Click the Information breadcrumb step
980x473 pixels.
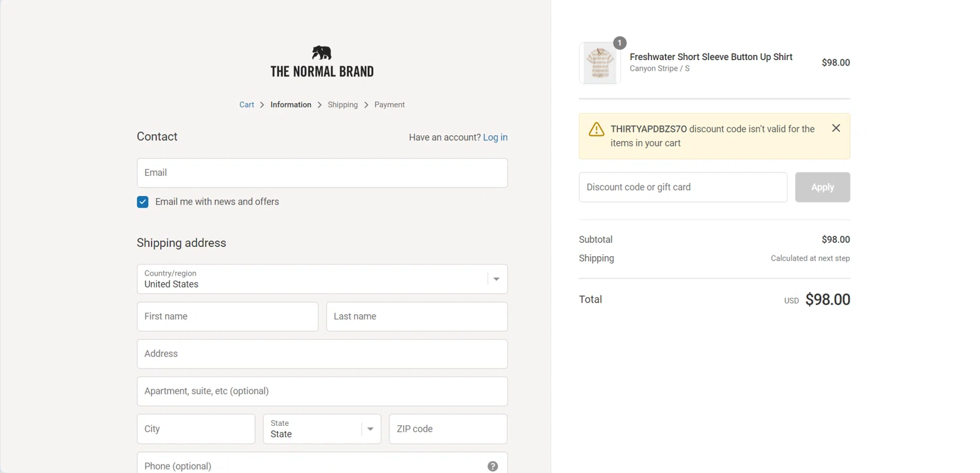291,105
